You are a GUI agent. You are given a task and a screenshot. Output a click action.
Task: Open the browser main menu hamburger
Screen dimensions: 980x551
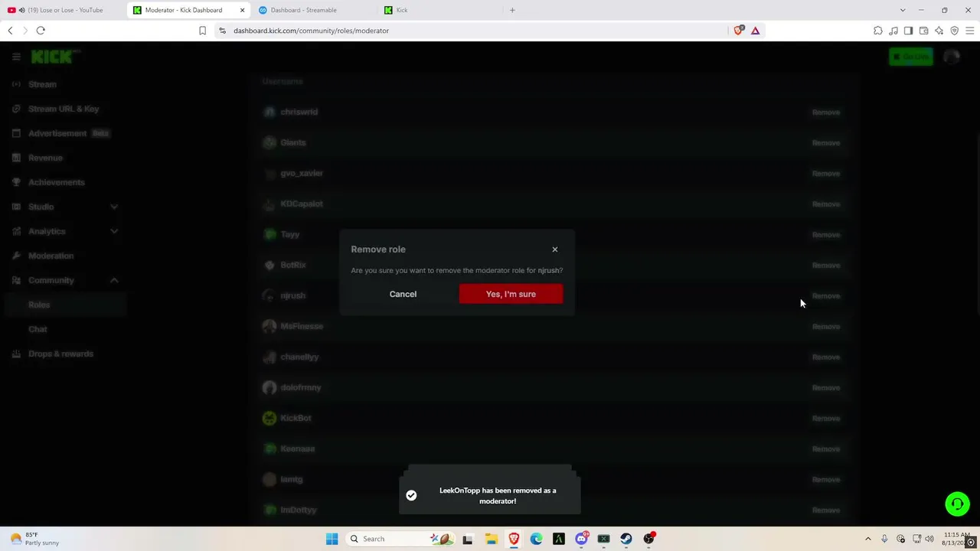pos(970,31)
